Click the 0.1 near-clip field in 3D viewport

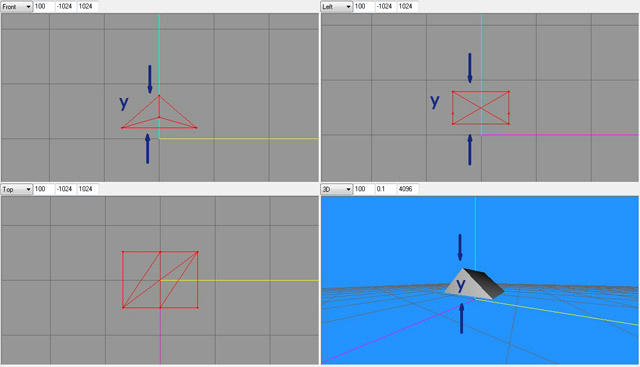click(384, 189)
